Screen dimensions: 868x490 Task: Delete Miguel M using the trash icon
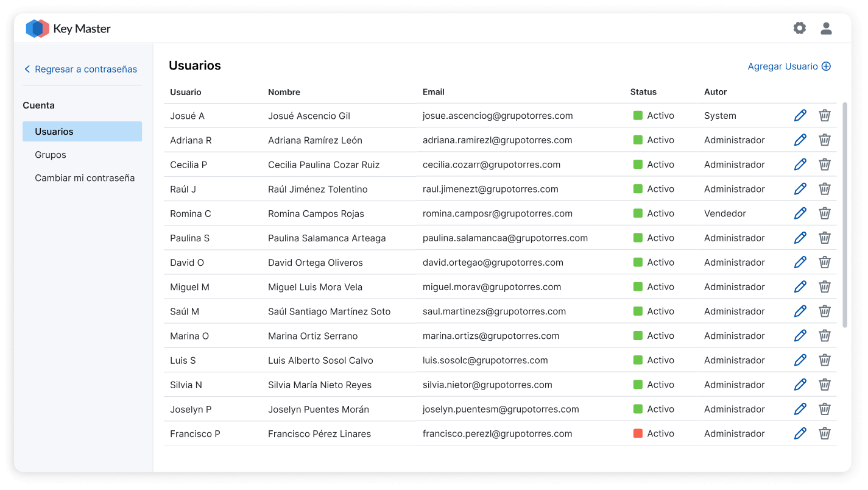825,286
